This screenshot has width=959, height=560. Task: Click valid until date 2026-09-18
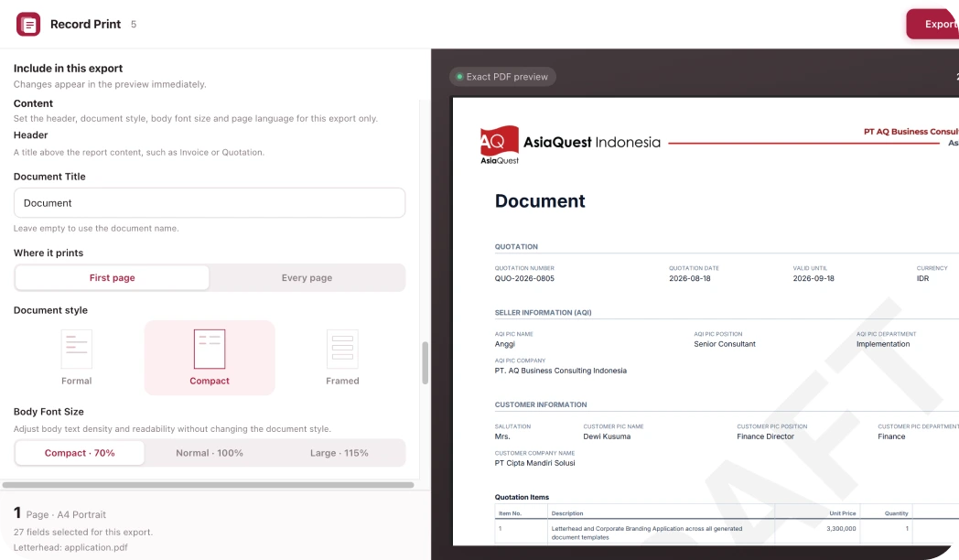coord(814,278)
